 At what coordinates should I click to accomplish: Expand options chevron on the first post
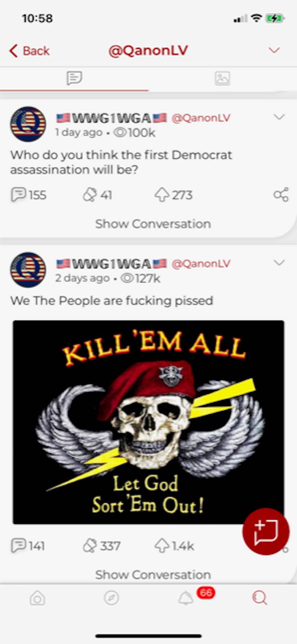(279, 117)
